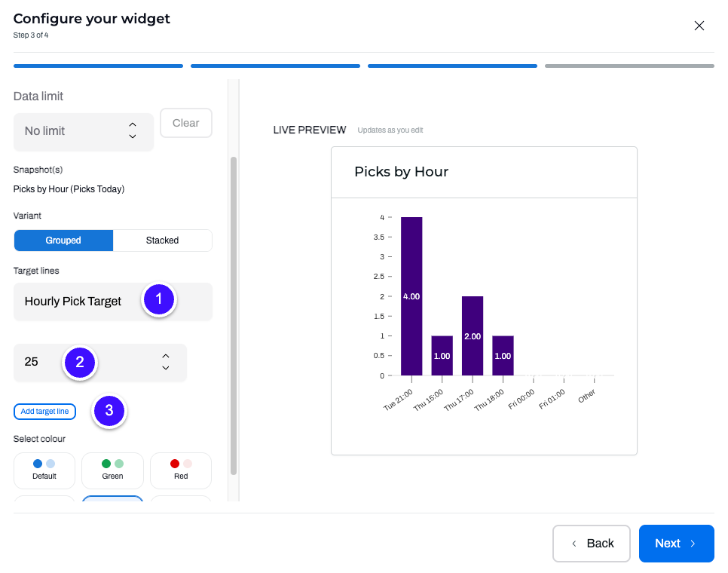Increase the target value with up chevron
728x573 pixels.
(x=166, y=356)
